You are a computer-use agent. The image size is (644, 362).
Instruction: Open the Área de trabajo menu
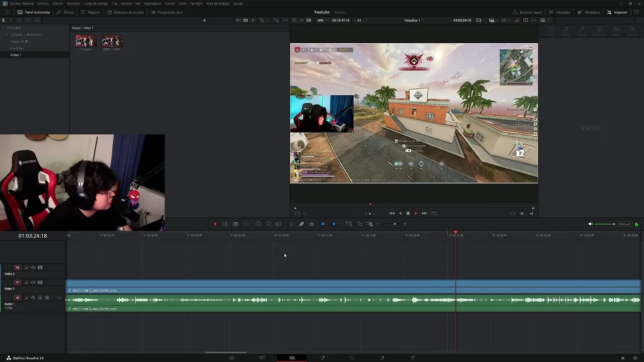pos(218,4)
